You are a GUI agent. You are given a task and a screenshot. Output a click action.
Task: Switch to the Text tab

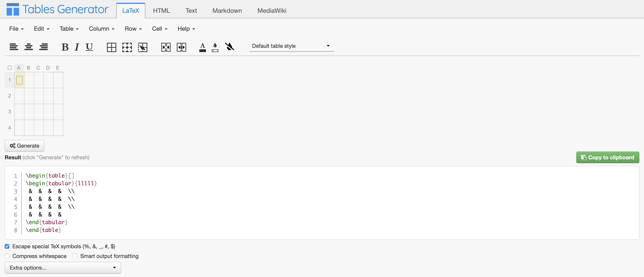pos(191,10)
